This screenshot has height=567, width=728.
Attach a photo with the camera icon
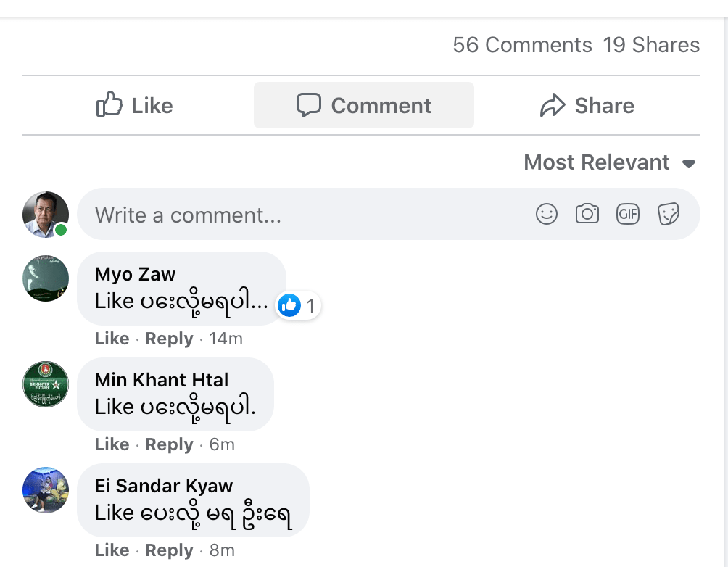pyautogui.click(x=587, y=214)
